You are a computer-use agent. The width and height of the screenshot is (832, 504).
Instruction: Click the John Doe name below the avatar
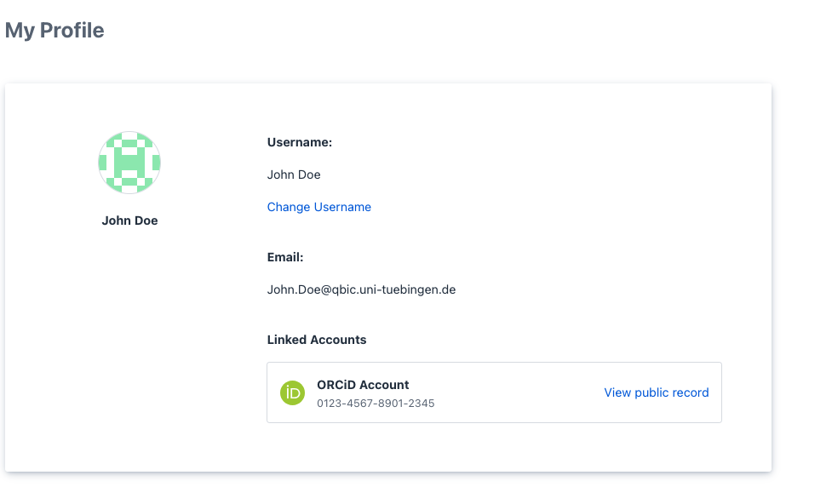click(x=129, y=220)
